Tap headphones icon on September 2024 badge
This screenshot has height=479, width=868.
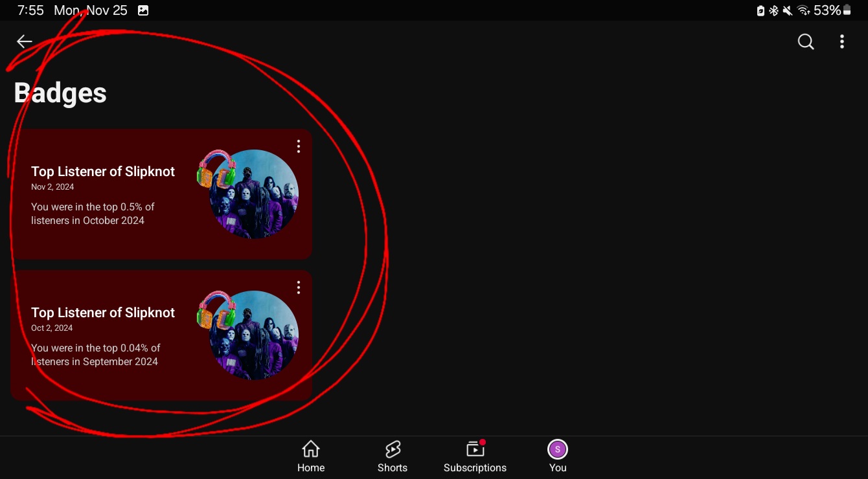click(216, 311)
